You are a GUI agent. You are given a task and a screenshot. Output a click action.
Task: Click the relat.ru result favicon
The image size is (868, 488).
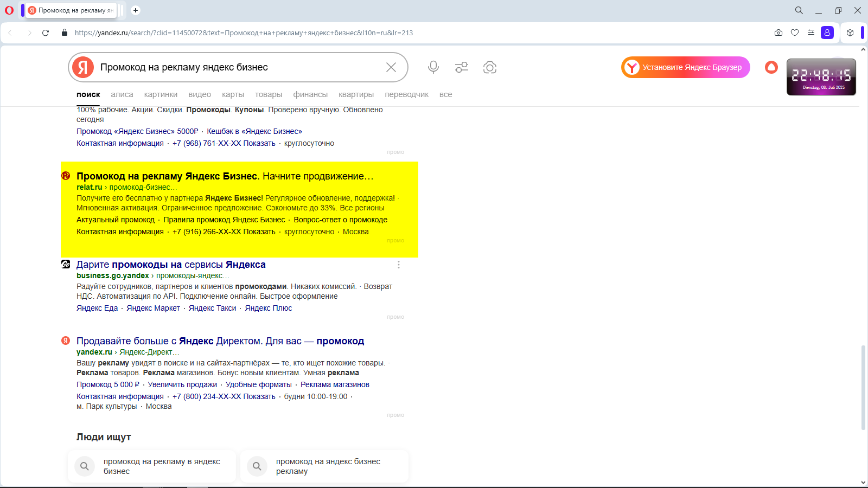point(66,176)
